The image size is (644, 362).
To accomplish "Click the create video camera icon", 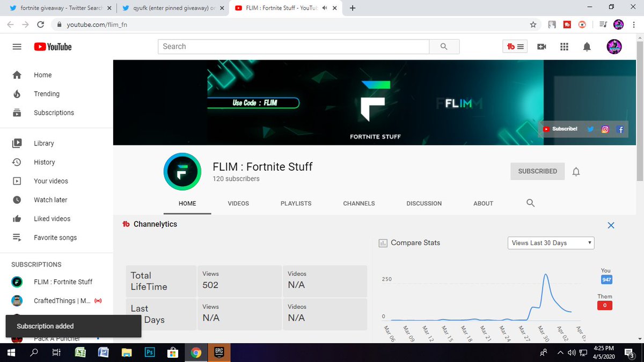I will click(x=541, y=47).
